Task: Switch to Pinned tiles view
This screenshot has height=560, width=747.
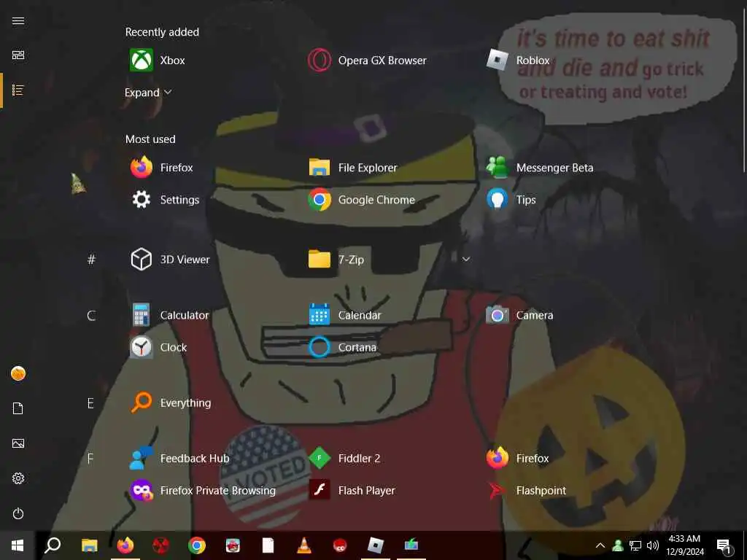Action: point(18,55)
